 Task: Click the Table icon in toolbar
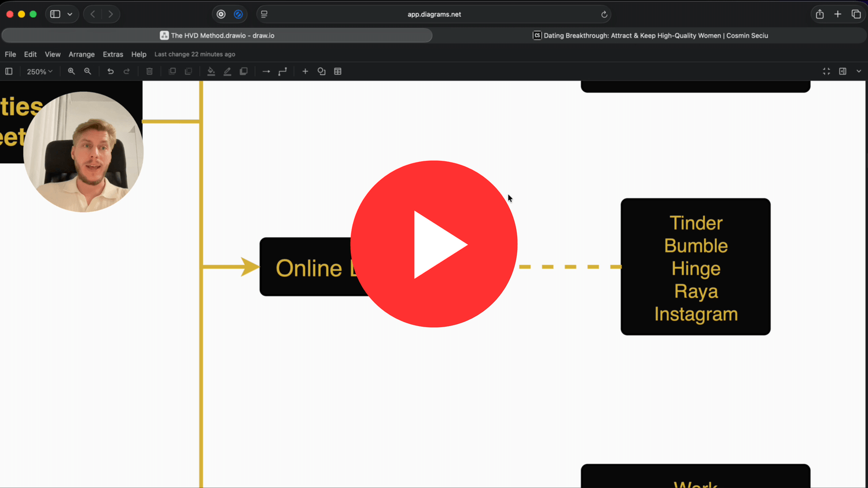point(338,72)
